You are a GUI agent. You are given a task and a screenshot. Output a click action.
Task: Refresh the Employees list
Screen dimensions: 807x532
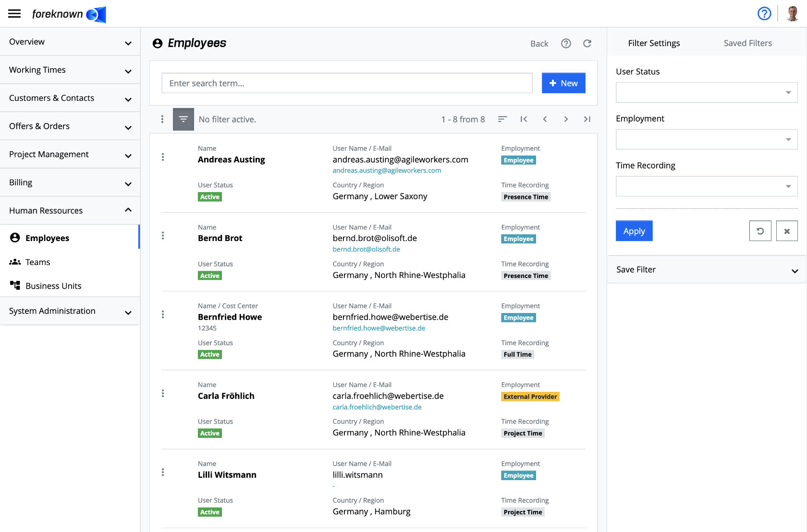tap(587, 44)
